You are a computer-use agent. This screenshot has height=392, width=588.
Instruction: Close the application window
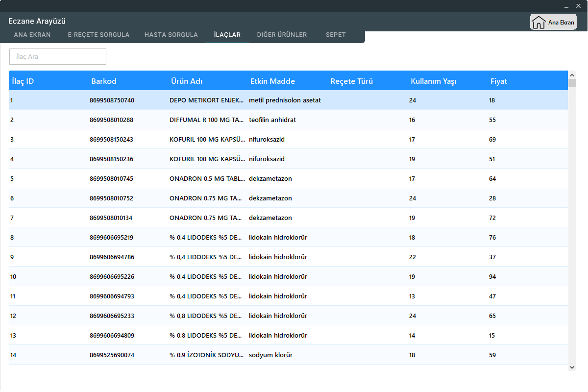[x=579, y=6]
